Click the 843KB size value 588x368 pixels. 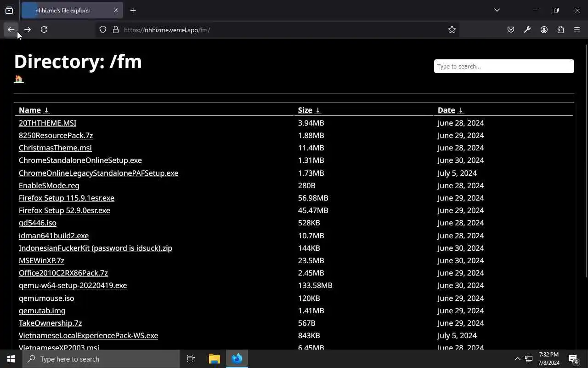[309, 335]
